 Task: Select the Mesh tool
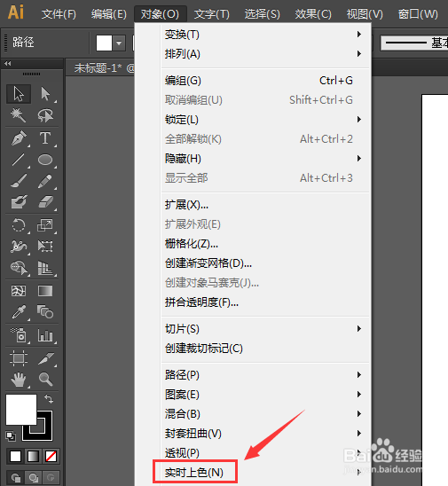pos(19,291)
